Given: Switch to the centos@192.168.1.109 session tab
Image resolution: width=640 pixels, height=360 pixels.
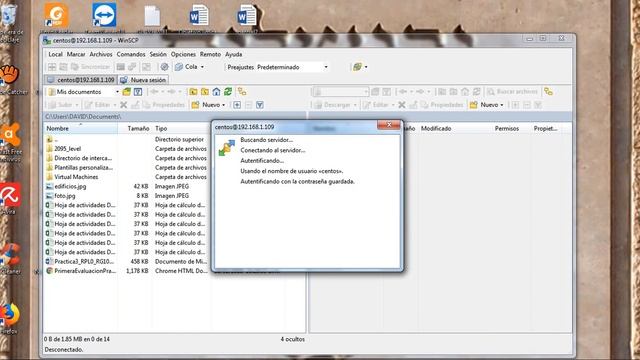Looking at the screenshot, I should (81, 80).
